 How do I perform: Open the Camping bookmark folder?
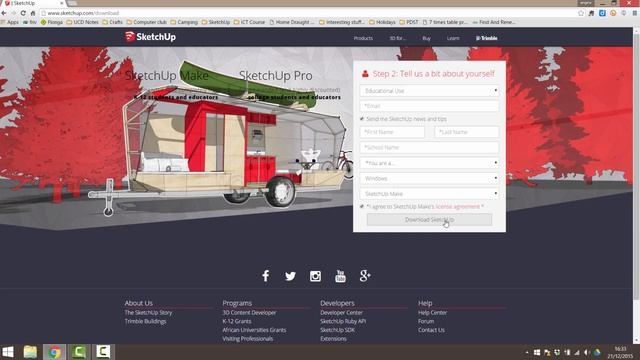tap(184, 22)
